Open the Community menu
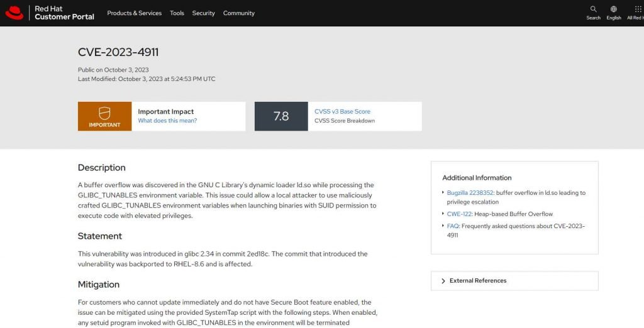 coord(238,13)
